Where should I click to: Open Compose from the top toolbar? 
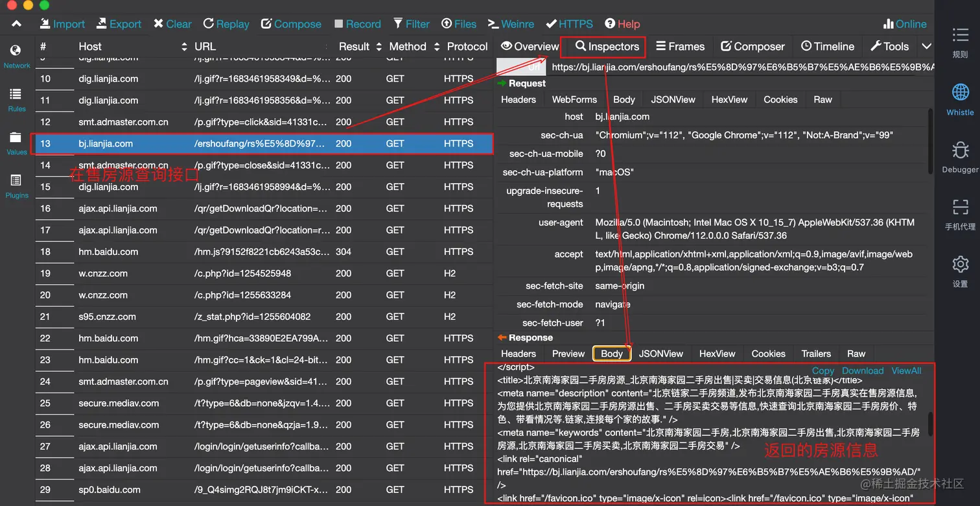click(291, 24)
